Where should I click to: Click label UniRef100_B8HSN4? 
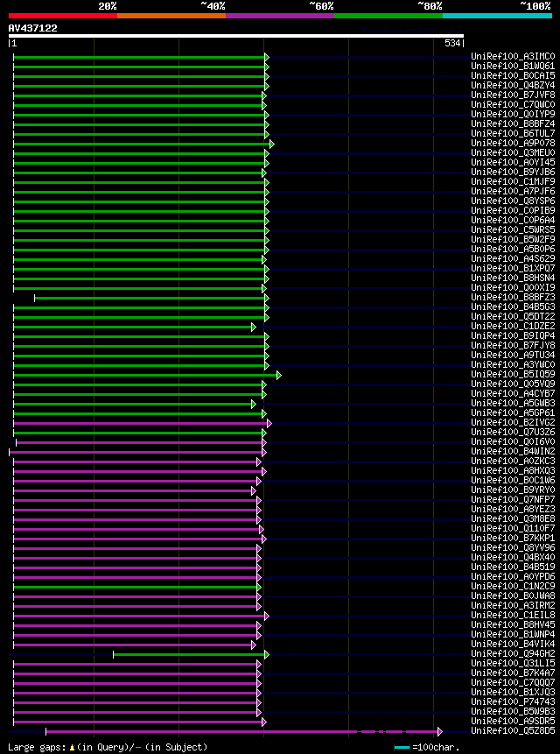[x=513, y=278]
